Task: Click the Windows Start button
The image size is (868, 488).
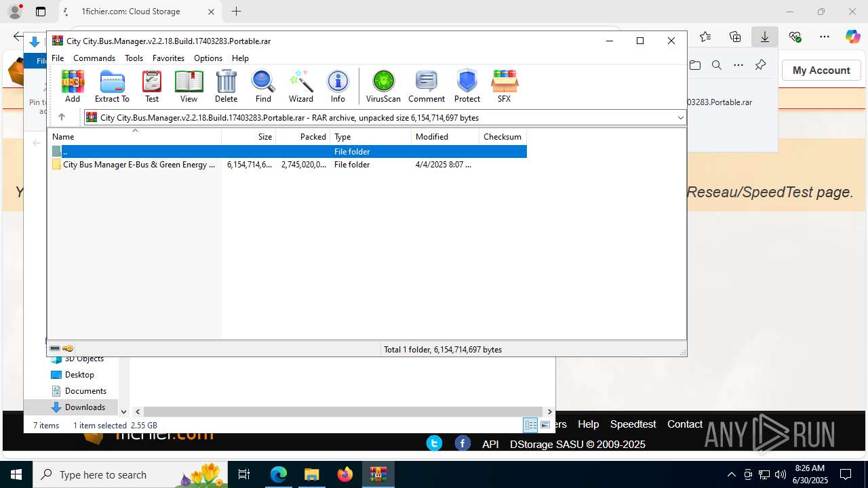Action: point(16,474)
